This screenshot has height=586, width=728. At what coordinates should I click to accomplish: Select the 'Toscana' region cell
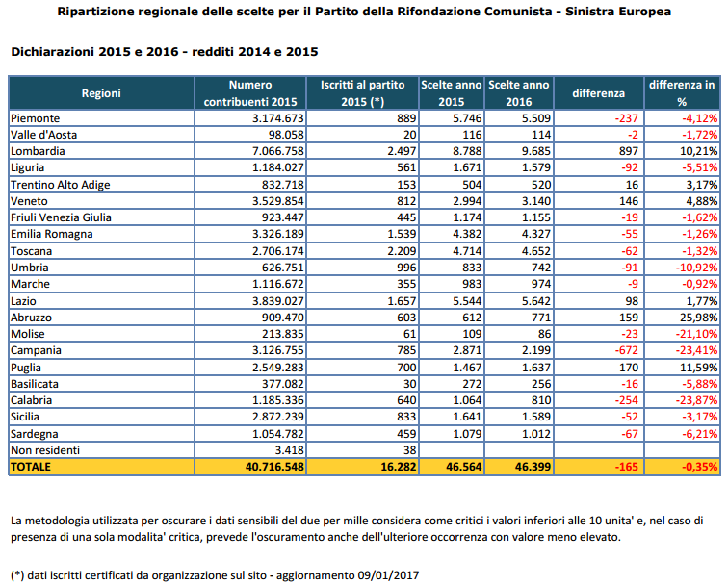tap(101, 250)
